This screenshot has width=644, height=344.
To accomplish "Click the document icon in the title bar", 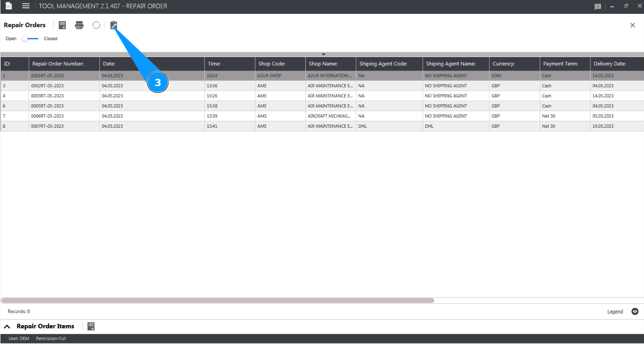I will click(9, 6).
